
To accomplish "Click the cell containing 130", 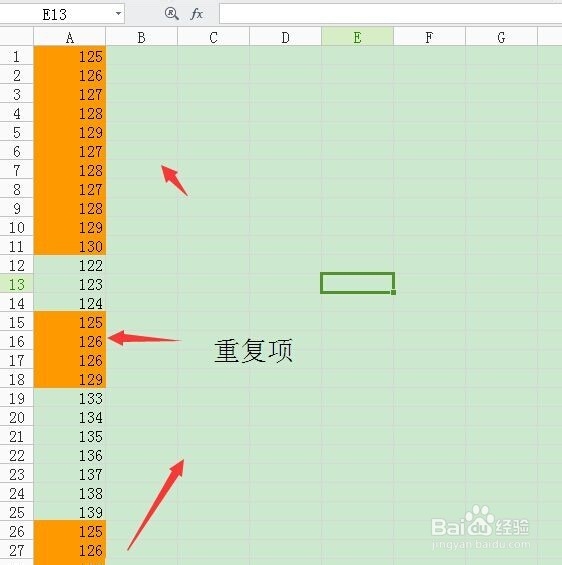I will tap(70, 246).
